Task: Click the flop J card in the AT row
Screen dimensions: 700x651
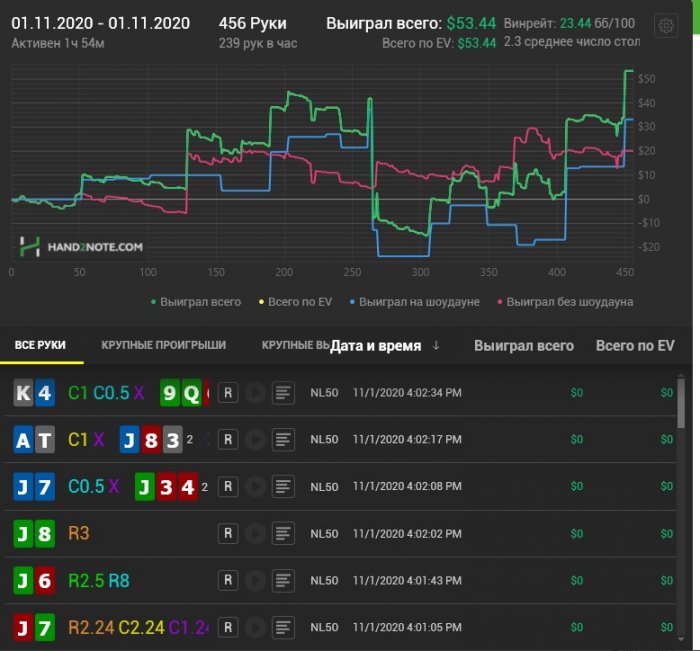Action: (129, 440)
